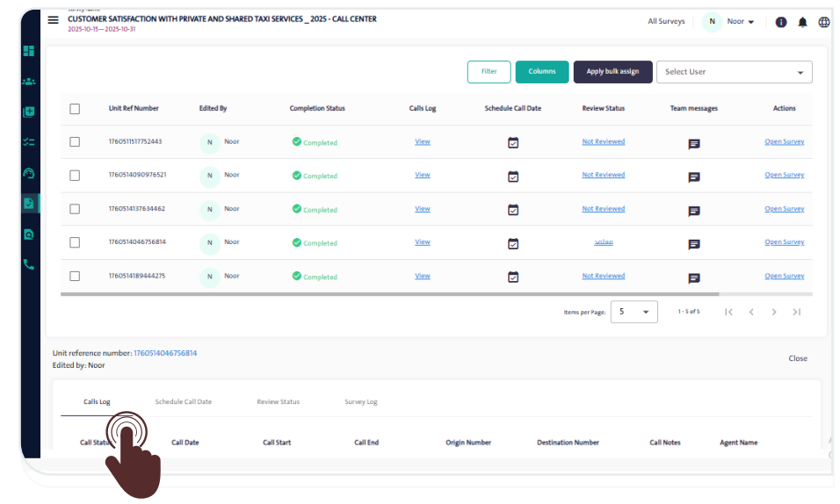Click the phone icon in sidebar
This screenshot has height=504, width=840.
coord(29,264)
